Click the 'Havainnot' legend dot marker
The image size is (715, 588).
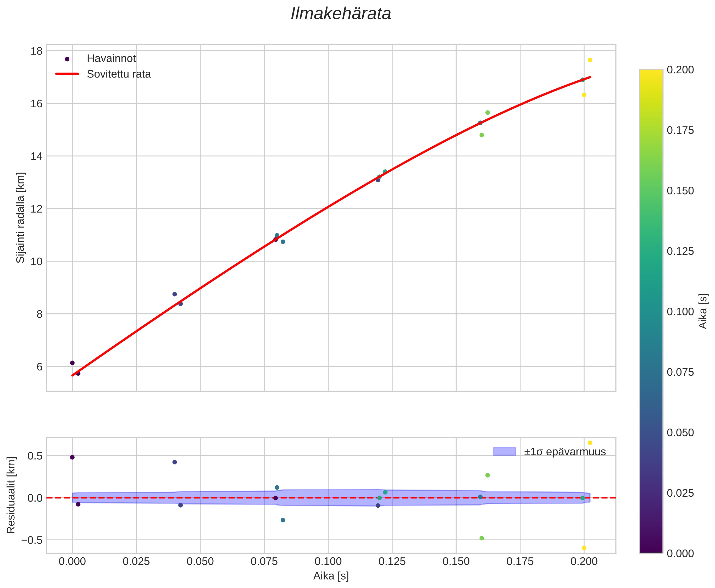67,59
